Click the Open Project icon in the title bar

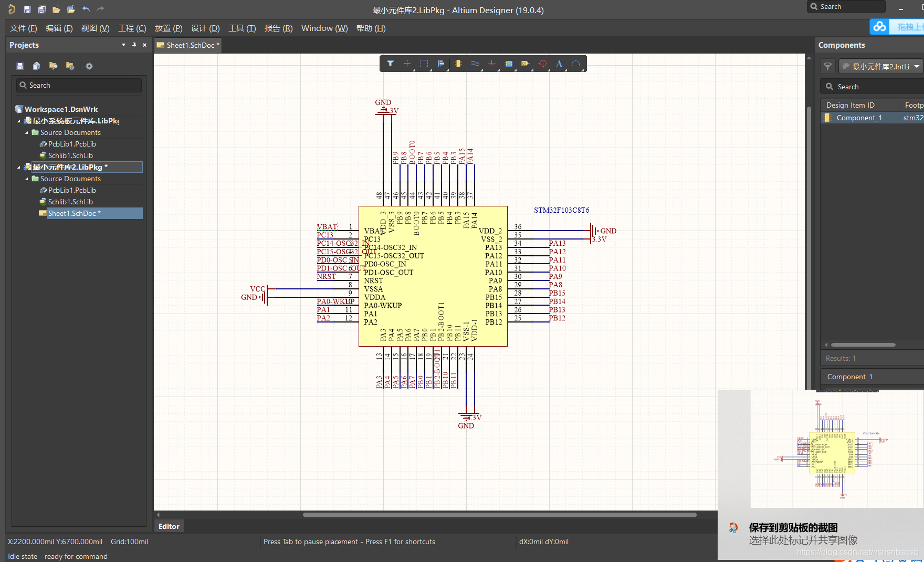click(71, 9)
